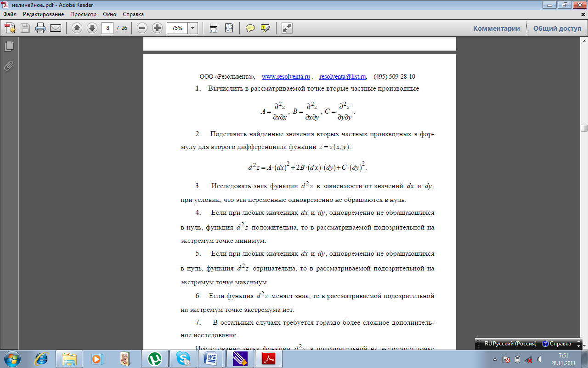Screen dimensions: 588x368
Task: Switch to Read mode expand icon
Action: pyautogui.click(x=287, y=28)
